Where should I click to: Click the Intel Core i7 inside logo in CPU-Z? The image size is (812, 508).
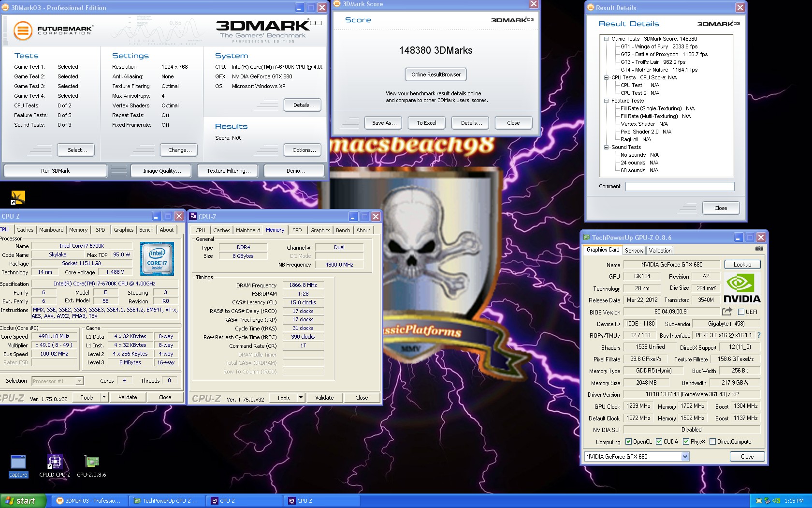pos(157,259)
